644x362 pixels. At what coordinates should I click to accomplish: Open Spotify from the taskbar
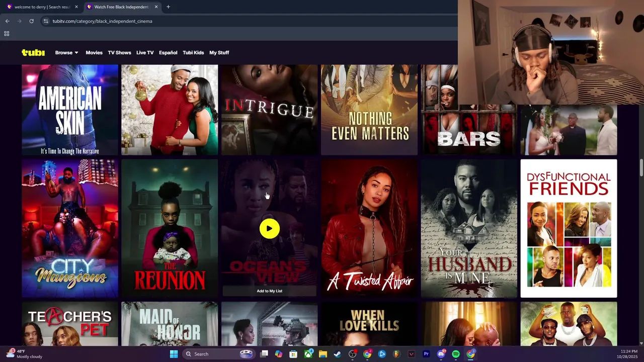(x=456, y=354)
